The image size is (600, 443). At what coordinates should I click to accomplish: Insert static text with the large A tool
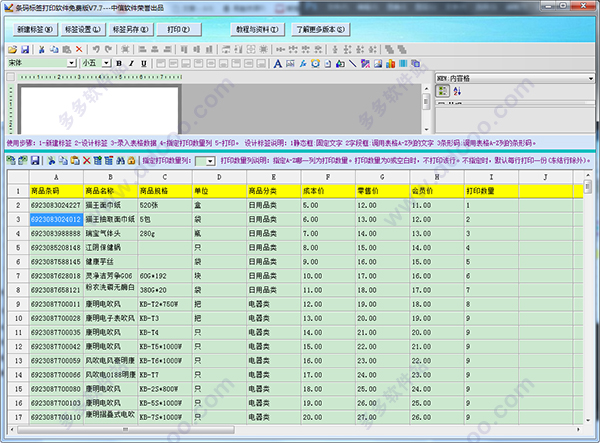pos(278,64)
